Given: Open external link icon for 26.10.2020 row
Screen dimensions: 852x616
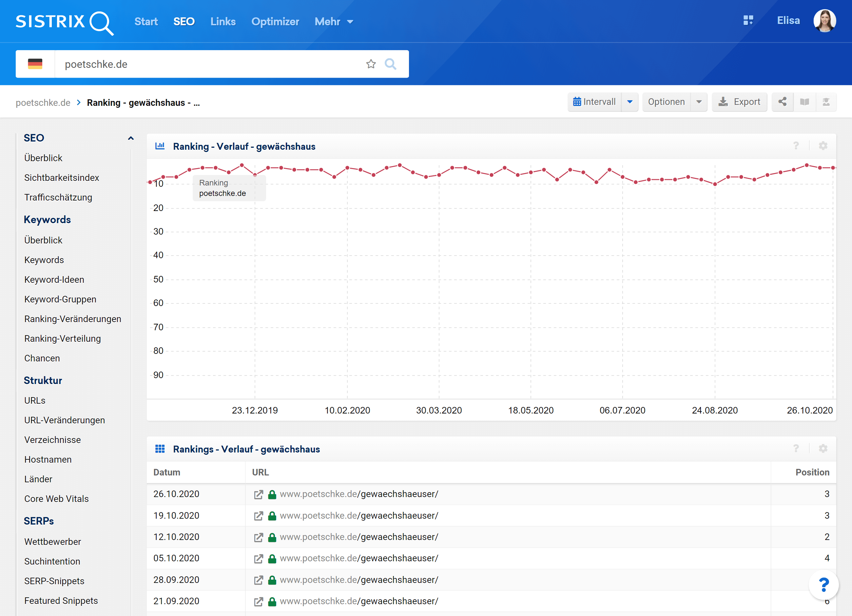Looking at the screenshot, I should pos(259,494).
